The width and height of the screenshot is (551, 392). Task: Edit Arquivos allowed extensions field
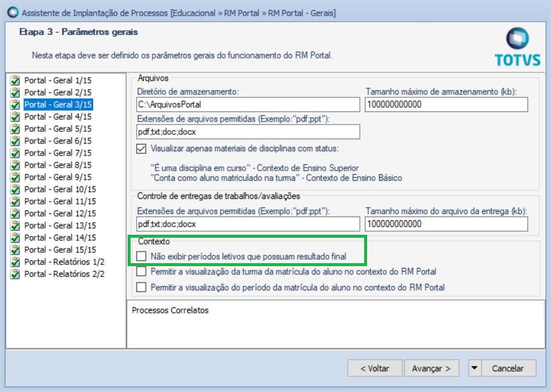pos(248,132)
